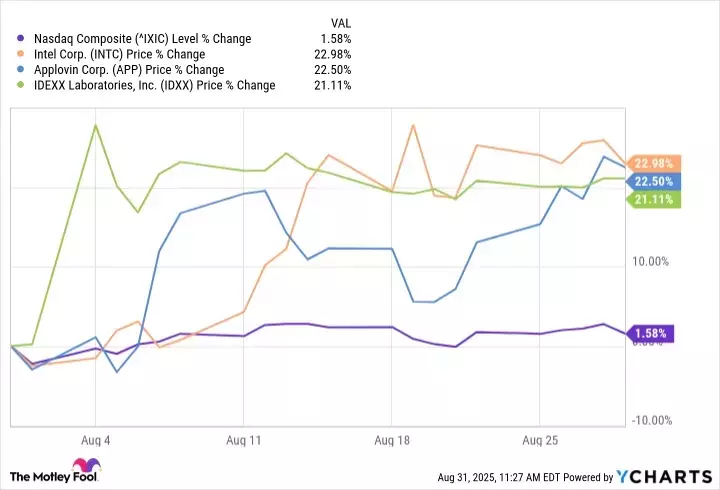Click the Aug 25 date axis label
The height and width of the screenshot is (490, 720).
539,439
